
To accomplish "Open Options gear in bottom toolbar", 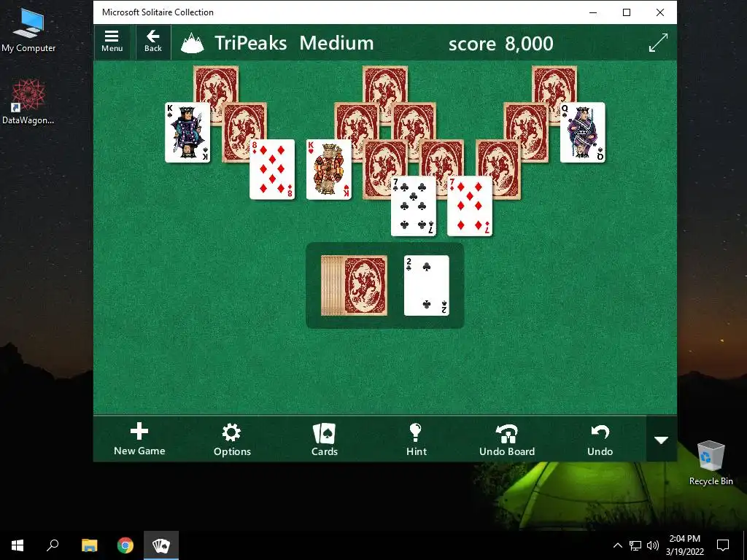I will coord(232,439).
